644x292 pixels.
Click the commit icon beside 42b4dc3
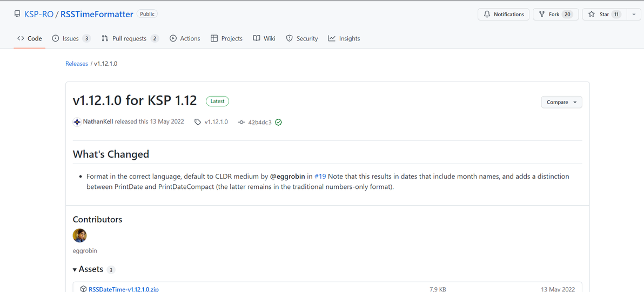242,122
